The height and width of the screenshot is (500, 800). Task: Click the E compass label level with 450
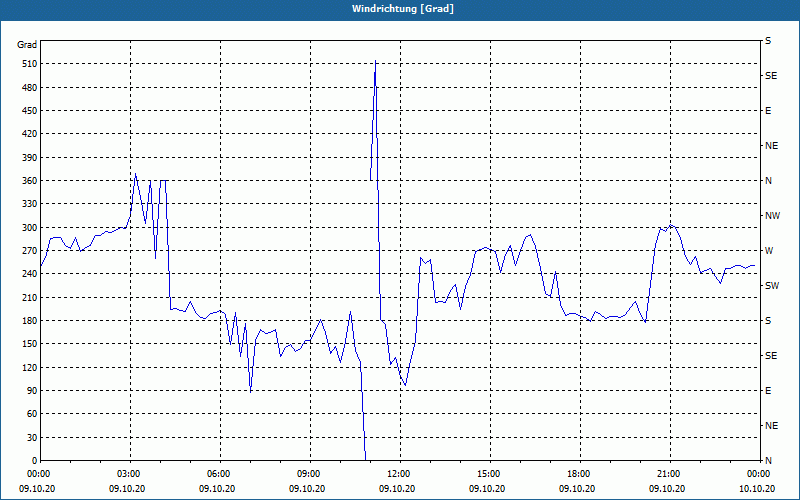click(x=768, y=111)
